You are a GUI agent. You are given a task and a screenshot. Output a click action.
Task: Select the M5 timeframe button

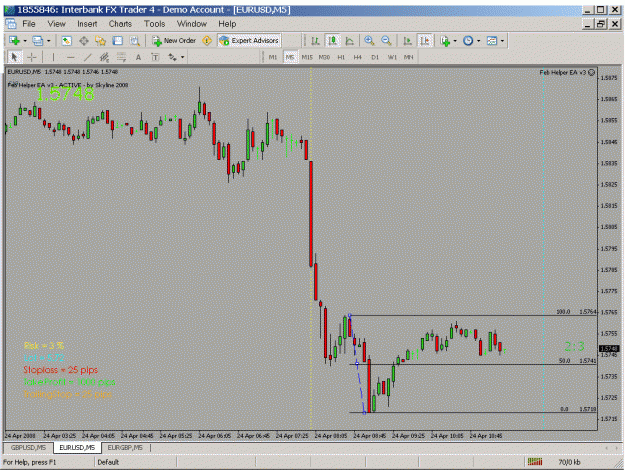(x=290, y=57)
